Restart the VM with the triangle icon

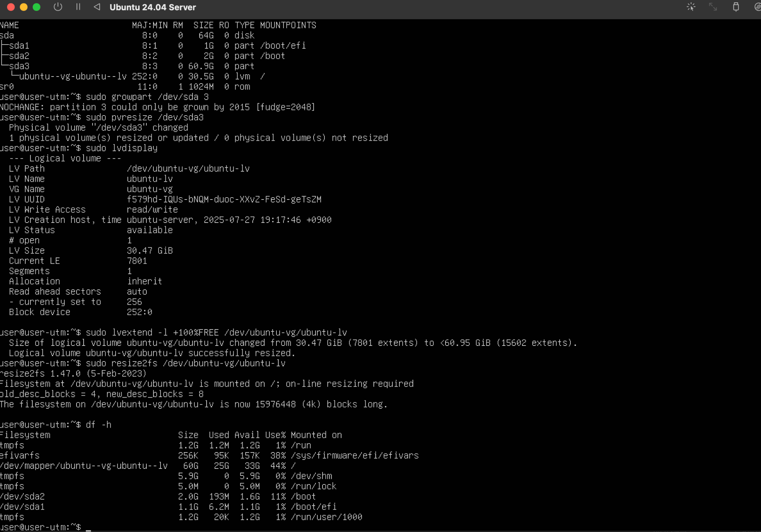pyautogui.click(x=97, y=7)
